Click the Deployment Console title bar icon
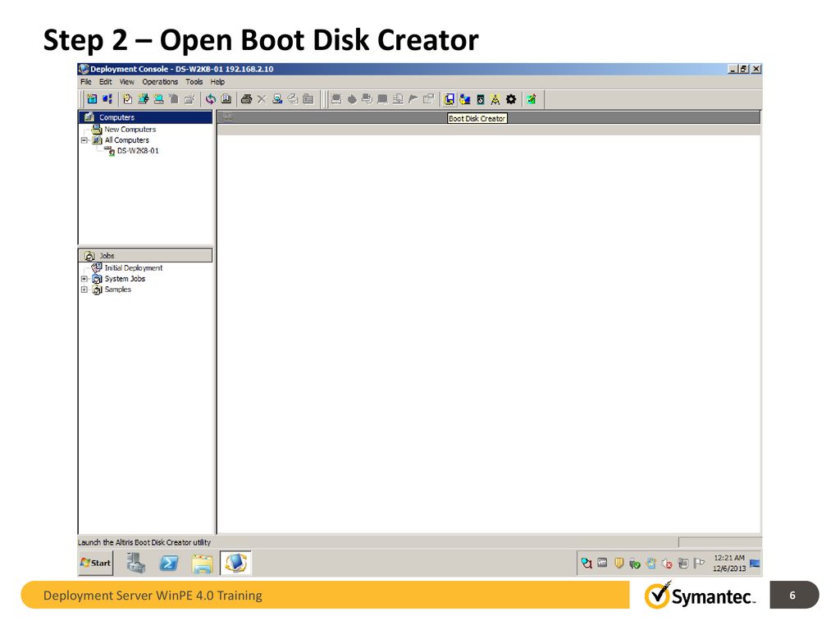The image size is (840, 630). pyautogui.click(x=84, y=69)
